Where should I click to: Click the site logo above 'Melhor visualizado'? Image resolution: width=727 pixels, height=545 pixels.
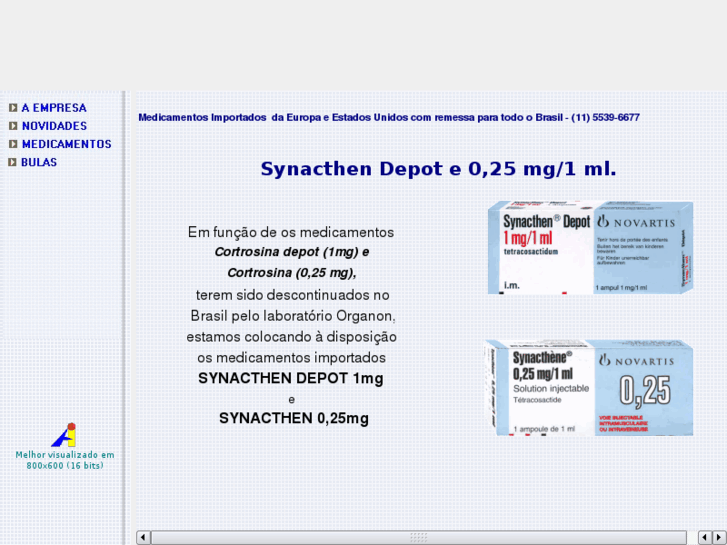click(64, 435)
